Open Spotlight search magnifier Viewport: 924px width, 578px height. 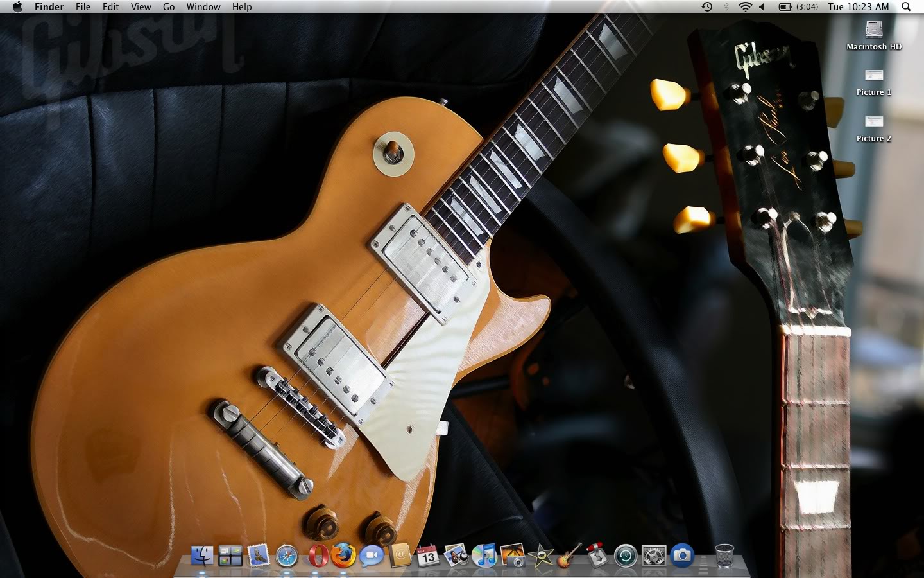[906, 6]
